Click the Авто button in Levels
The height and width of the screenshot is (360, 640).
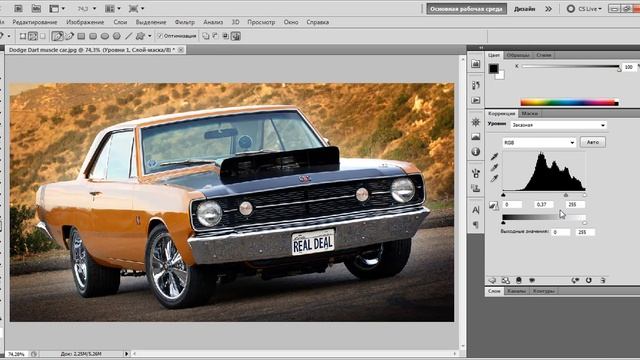[593, 142]
